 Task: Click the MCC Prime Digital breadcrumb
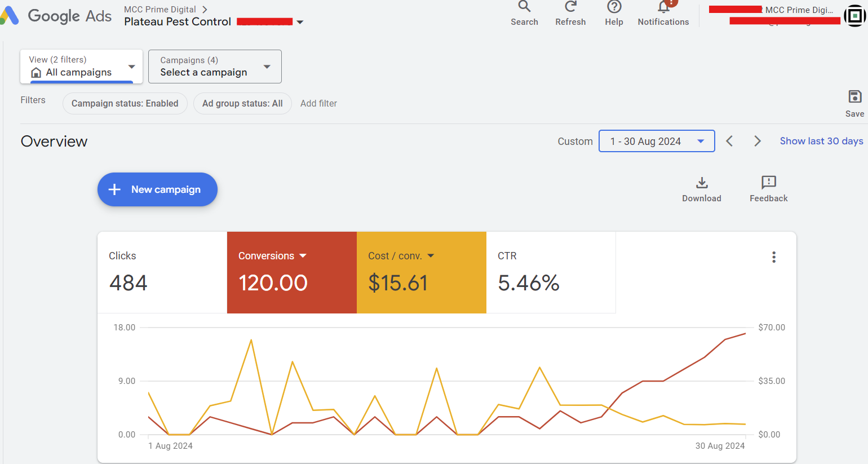160,10
